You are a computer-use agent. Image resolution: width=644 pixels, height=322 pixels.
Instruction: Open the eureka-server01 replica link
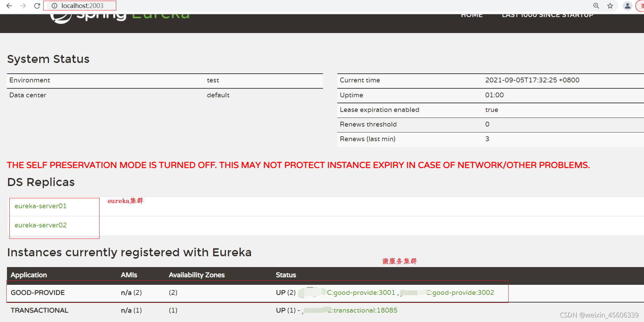(40, 206)
